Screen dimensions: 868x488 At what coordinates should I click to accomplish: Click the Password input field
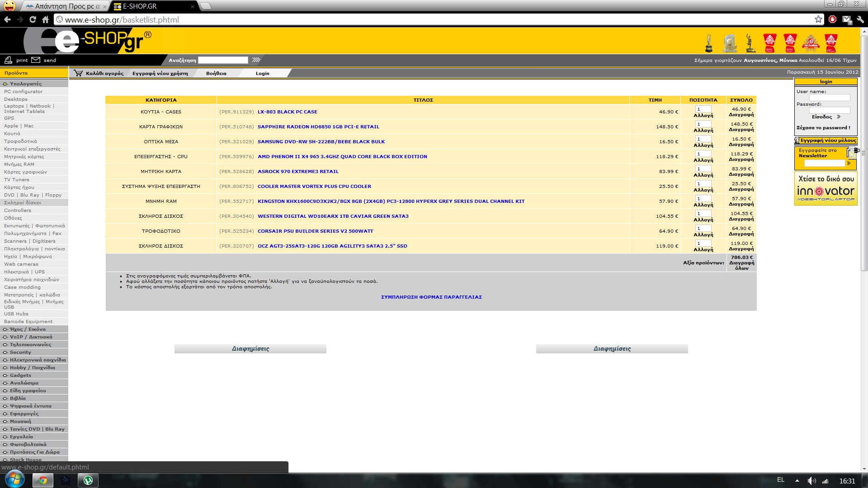pos(830,110)
